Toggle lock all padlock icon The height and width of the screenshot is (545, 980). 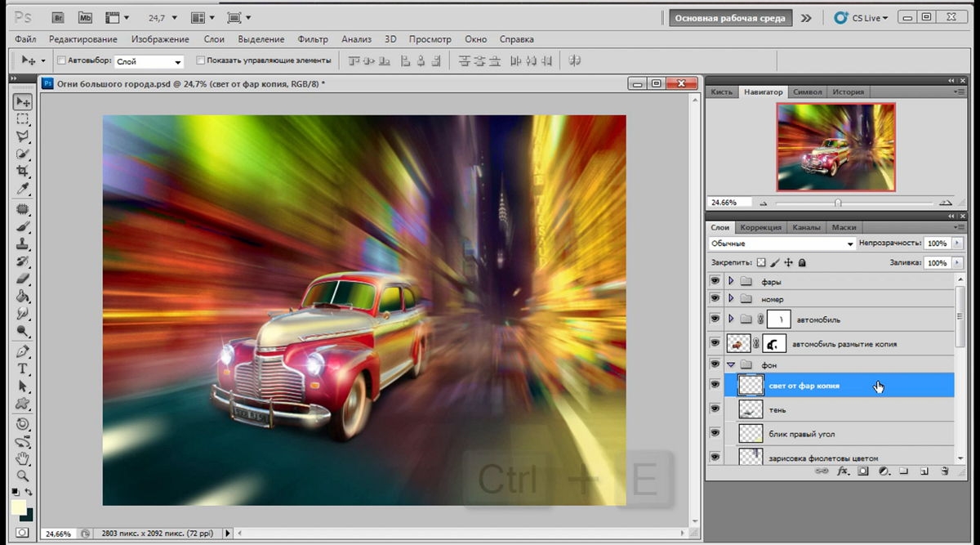[x=802, y=263]
